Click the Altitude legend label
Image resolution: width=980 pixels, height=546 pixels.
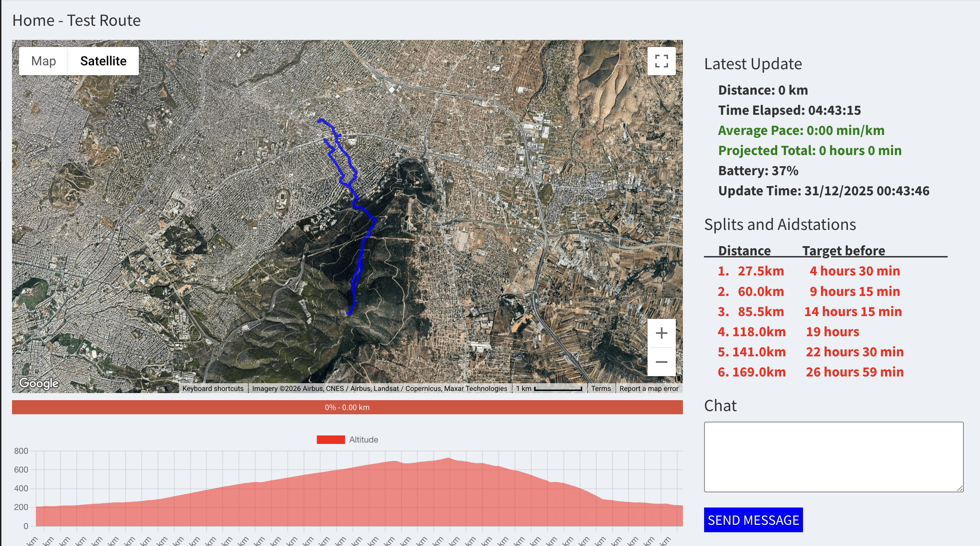(363, 440)
